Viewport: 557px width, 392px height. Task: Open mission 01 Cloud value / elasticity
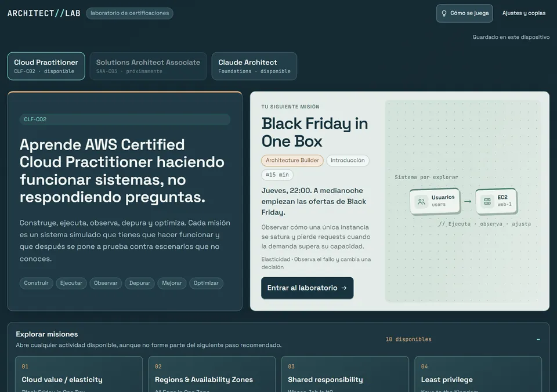(79, 374)
